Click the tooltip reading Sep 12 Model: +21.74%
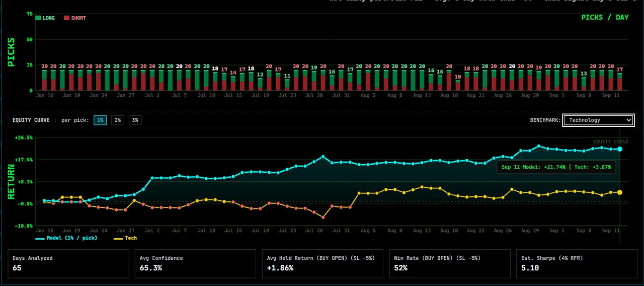 [556, 167]
